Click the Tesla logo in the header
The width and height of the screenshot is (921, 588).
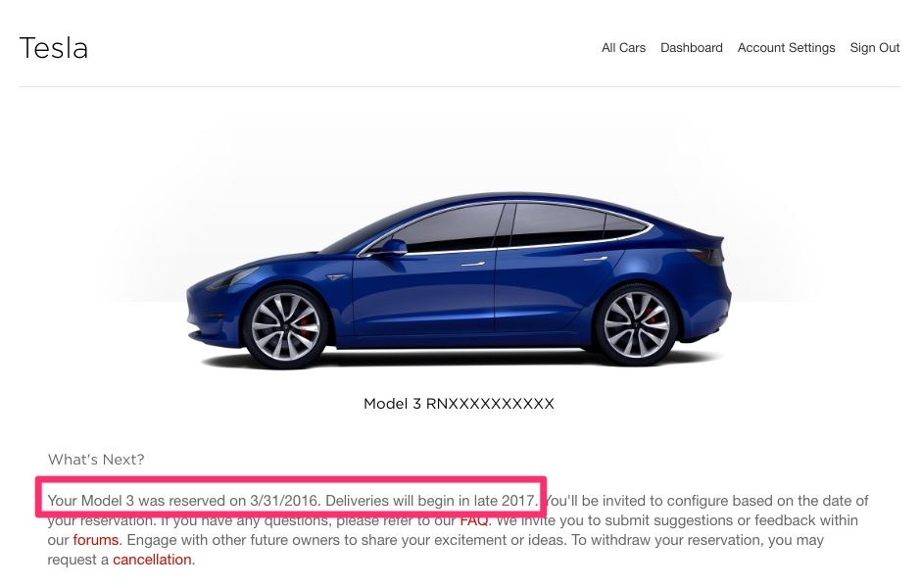pyautogui.click(x=54, y=48)
